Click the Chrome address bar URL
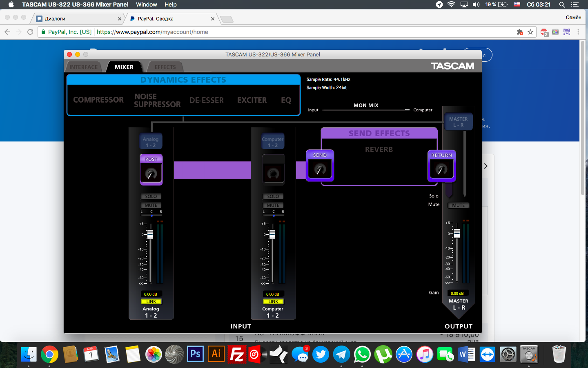Viewport: 588px width, 368px height. [x=152, y=32]
